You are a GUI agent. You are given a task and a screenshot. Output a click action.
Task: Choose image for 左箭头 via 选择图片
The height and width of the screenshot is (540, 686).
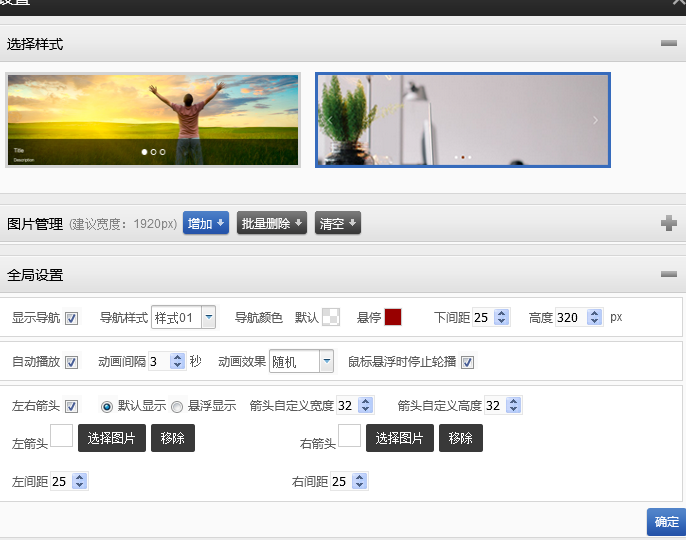click(112, 438)
